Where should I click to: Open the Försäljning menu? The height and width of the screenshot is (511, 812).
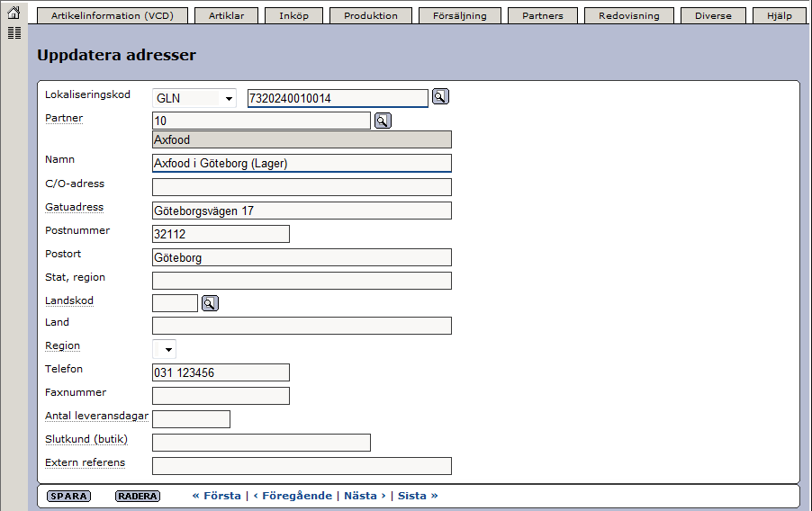460,15
